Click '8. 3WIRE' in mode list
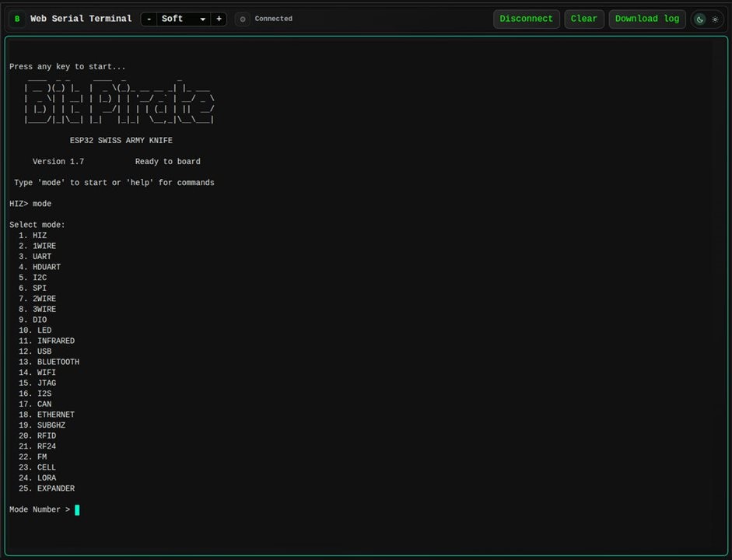 click(x=37, y=310)
